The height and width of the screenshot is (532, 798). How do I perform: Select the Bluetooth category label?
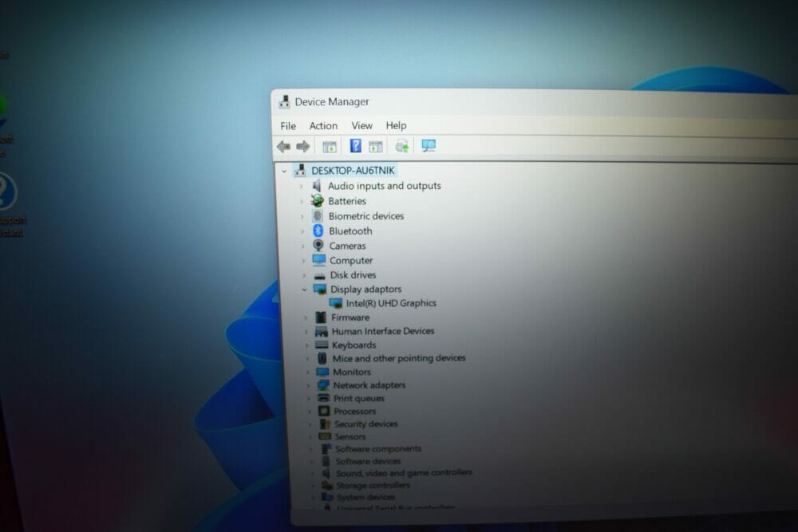pyautogui.click(x=350, y=231)
